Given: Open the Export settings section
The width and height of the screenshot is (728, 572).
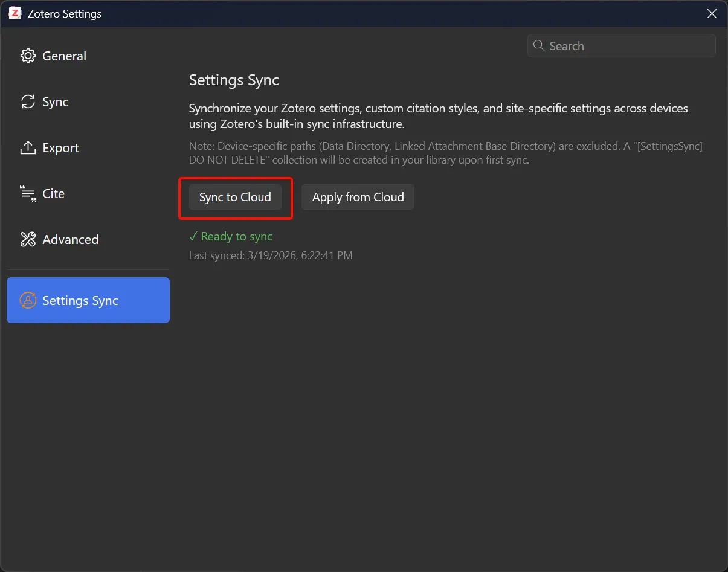Looking at the screenshot, I should [x=60, y=147].
